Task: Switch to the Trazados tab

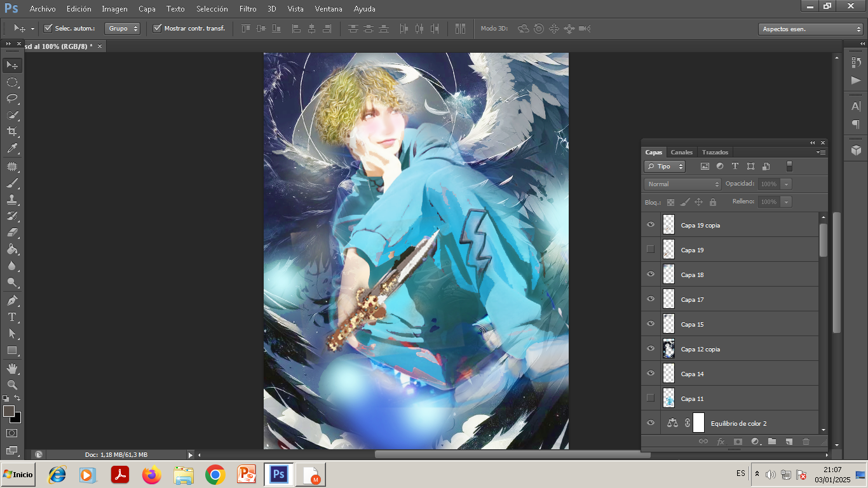Action: (x=715, y=152)
